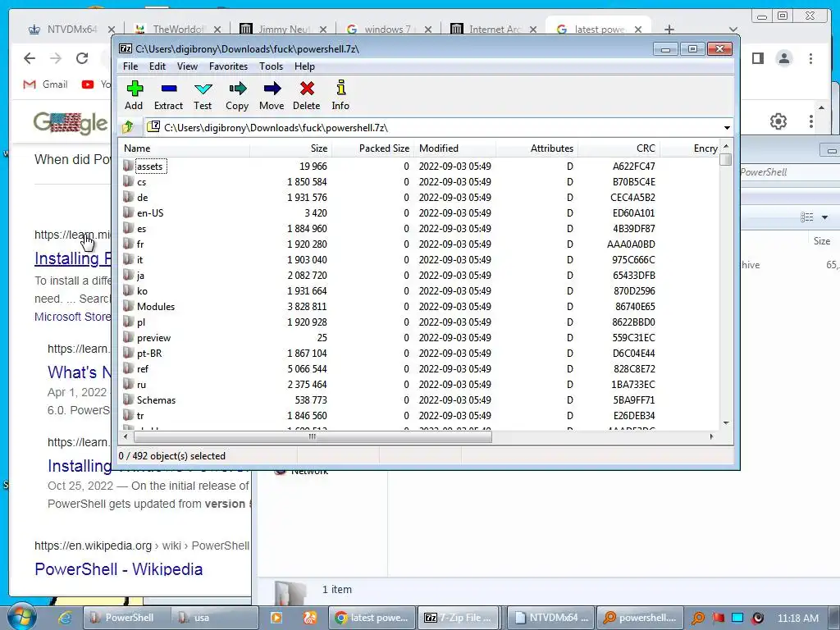Click the vertical scrollbar down arrow in 7-Zip
The image size is (840, 630).
coord(726,423)
